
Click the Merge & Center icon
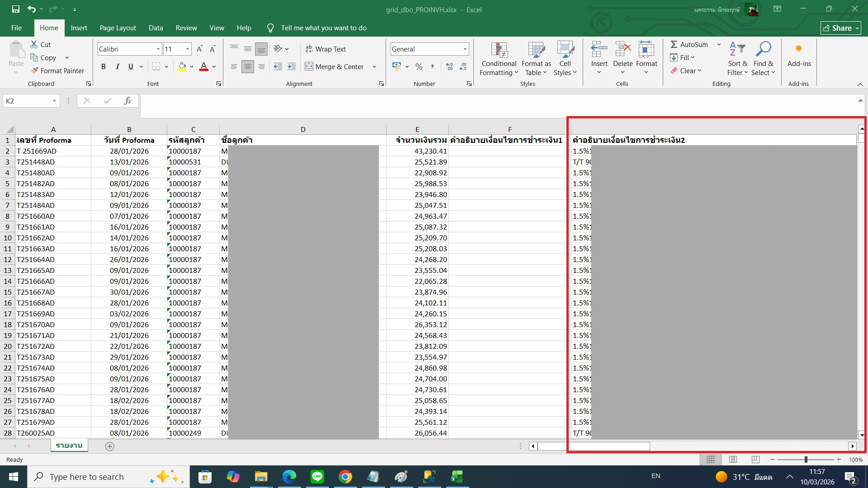tap(309, 66)
